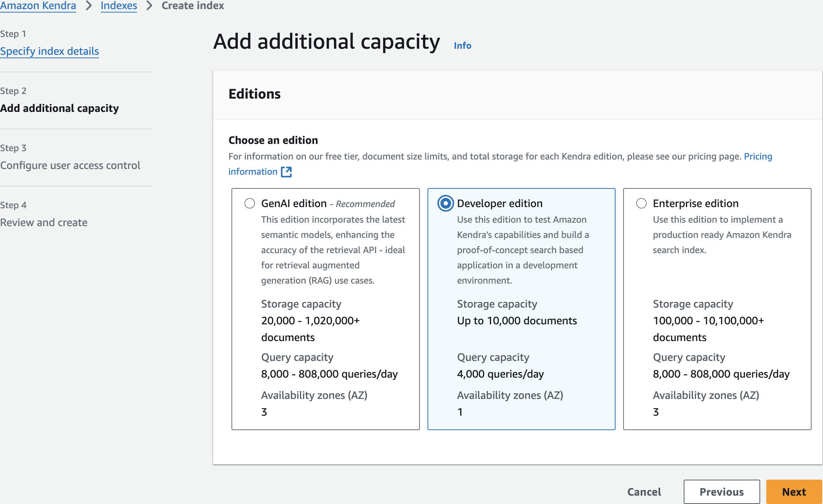
Task: Select the Enterprise edition radio button
Action: (x=641, y=203)
